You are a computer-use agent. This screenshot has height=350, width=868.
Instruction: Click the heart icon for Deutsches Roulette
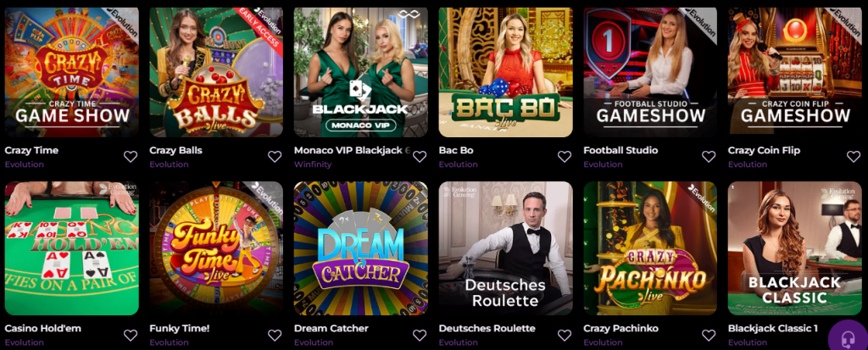(564, 335)
